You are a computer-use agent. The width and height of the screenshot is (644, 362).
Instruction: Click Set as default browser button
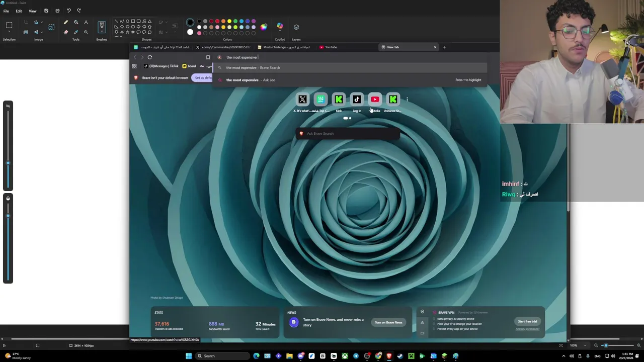click(203, 78)
